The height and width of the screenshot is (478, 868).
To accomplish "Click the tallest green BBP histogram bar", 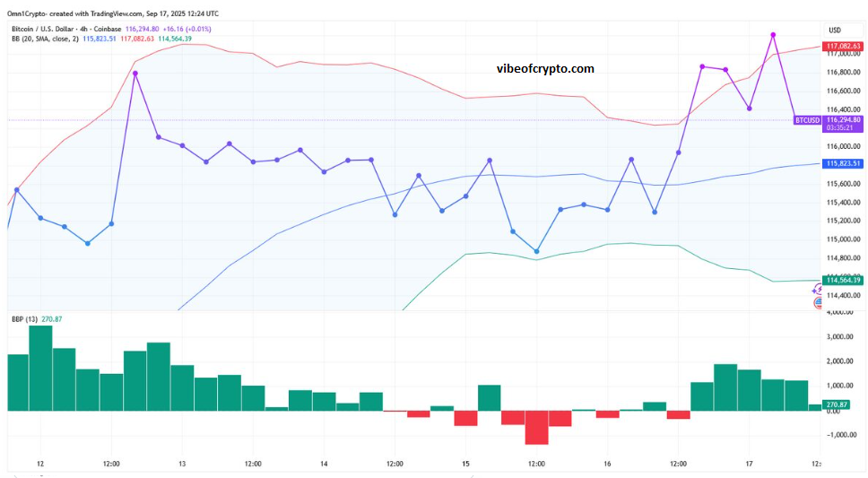I will coord(40,368).
